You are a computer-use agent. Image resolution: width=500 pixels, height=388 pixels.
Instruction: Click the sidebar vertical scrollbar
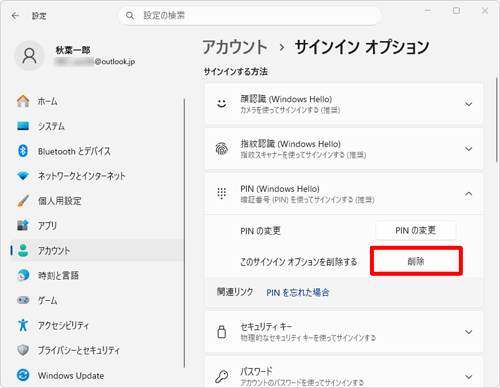[184, 233]
